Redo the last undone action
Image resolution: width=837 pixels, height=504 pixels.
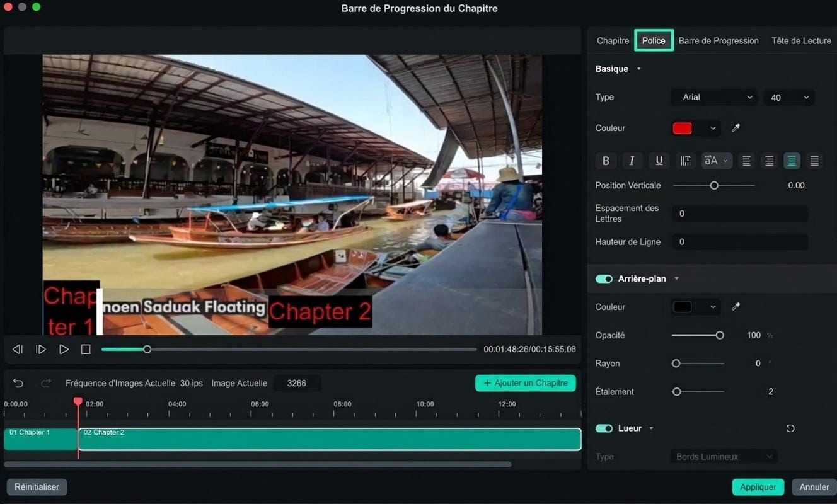[x=46, y=383]
